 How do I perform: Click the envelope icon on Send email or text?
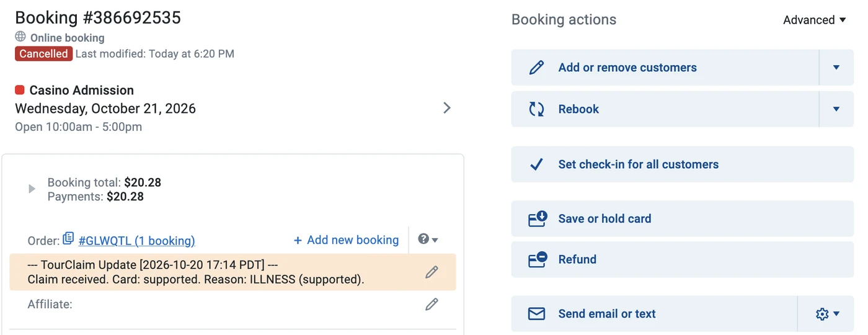click(536, 314)
